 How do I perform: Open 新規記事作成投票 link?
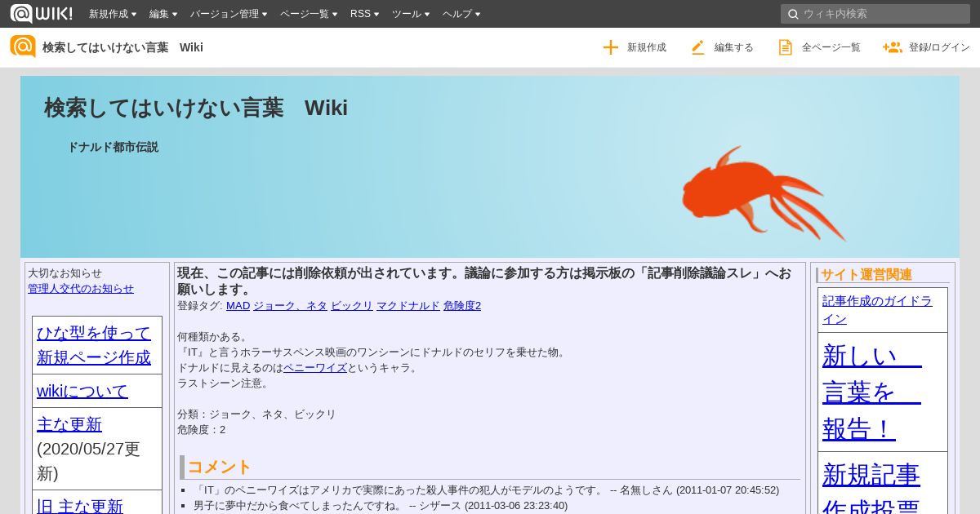(871, 490)
